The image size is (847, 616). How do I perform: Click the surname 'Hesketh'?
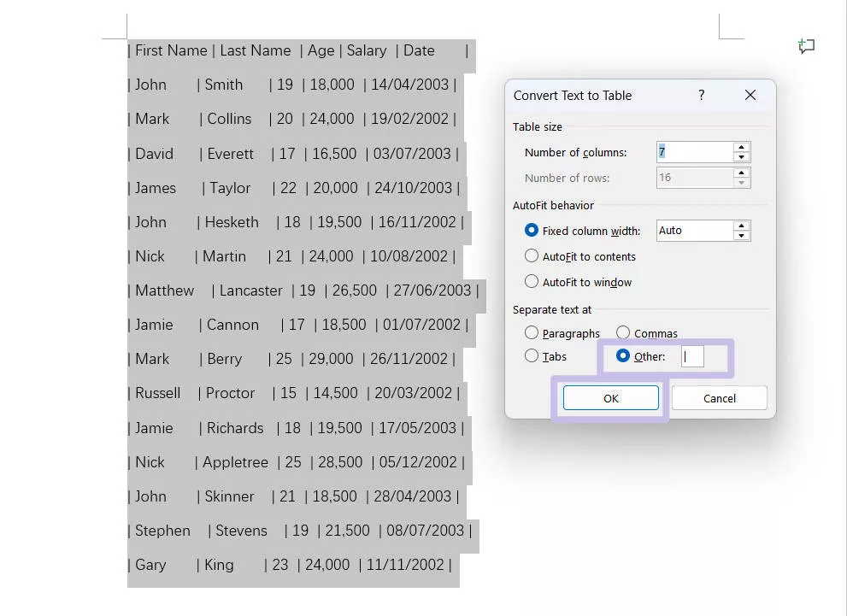(x=232, y=222)
